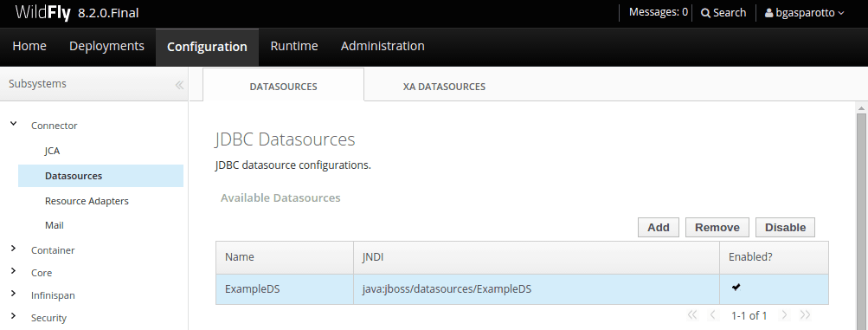Switch to the XA DATASOURCES tab
This screenshot has width=868, height=330.
click(x=445, y=87)
